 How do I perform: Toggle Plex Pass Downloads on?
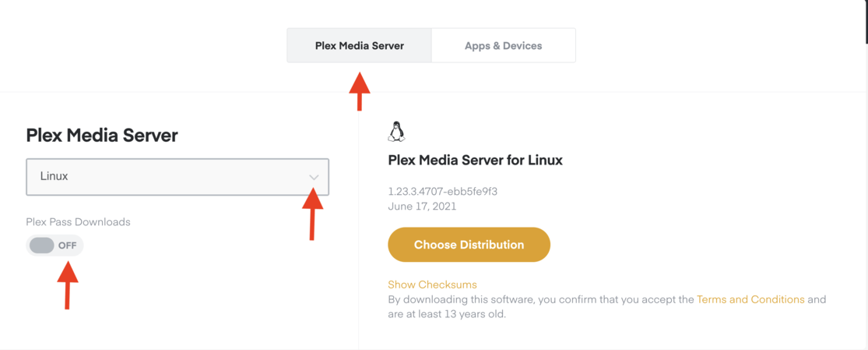54,246
